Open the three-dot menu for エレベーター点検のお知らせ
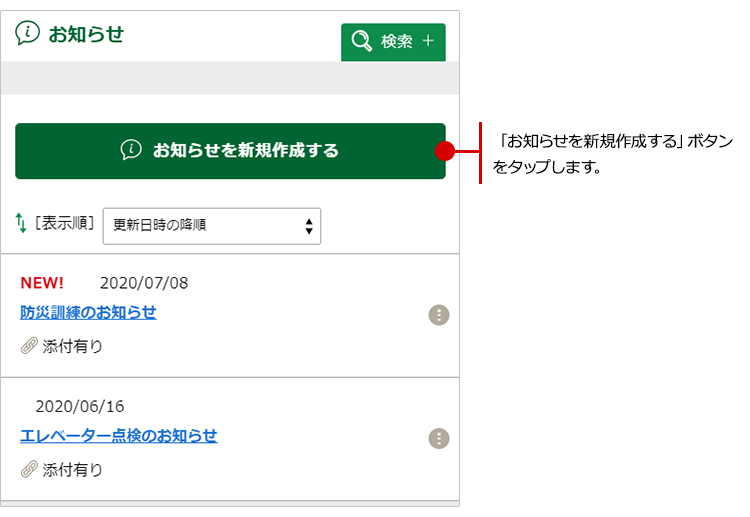Screen dimensions: 750x517 pos(439,438)
